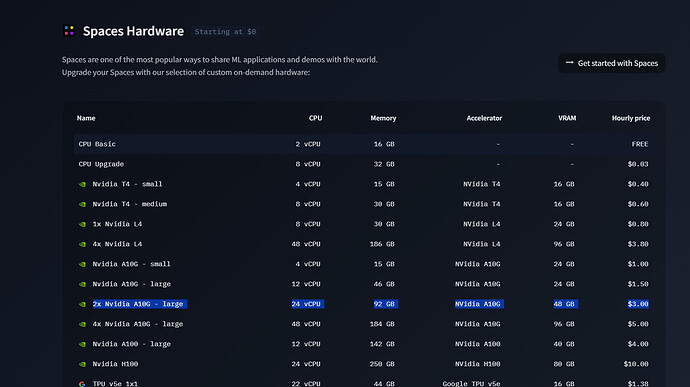The image size is (690, 387).
Task: Select 'Nvidia A10G - small' name
Action: tap(131, 264)
